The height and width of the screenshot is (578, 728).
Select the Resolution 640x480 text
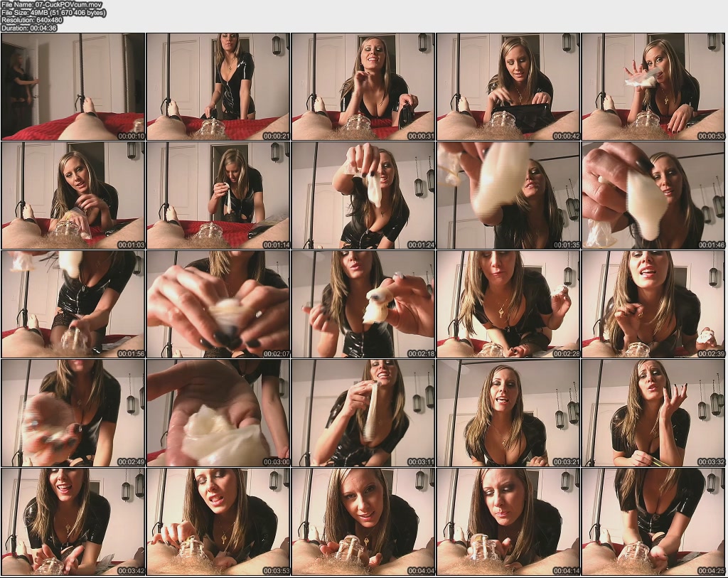pos(33,21)
